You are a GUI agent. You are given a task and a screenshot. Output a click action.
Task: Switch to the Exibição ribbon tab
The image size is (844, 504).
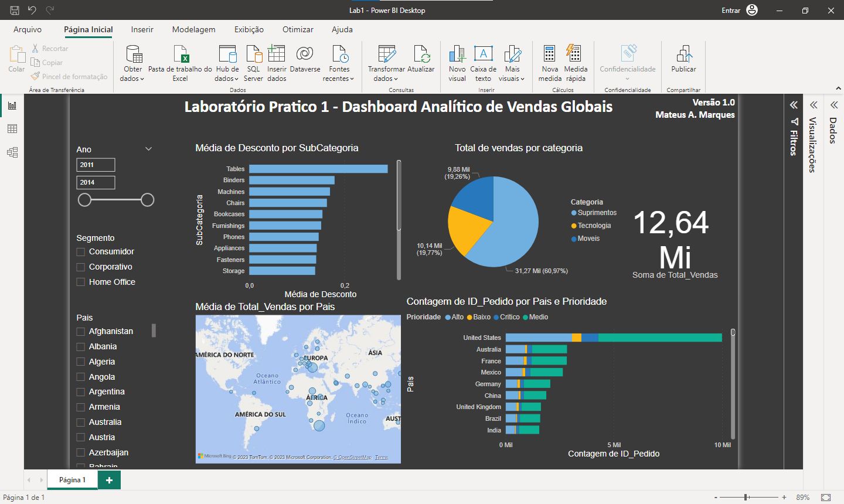(x=249, y=29)
